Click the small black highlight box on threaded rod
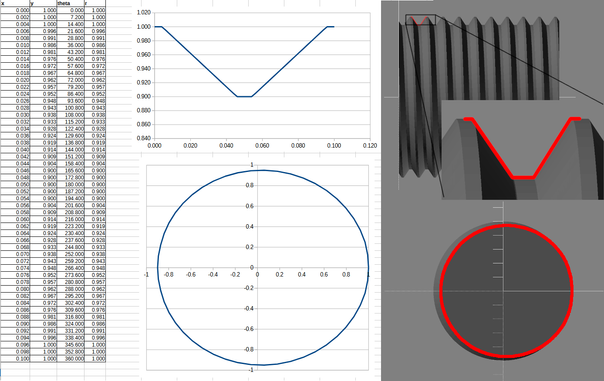This screenshot has height=381, width=604. (x=420, y=20)
